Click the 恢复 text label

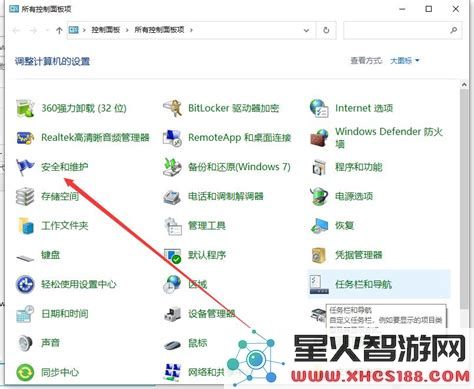tap(344, 226)
